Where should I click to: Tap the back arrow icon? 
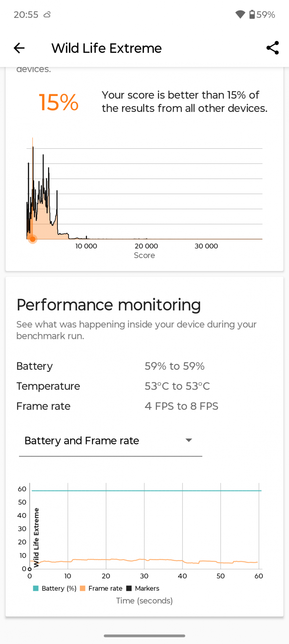pyautogui.click(x=19, y=48)
